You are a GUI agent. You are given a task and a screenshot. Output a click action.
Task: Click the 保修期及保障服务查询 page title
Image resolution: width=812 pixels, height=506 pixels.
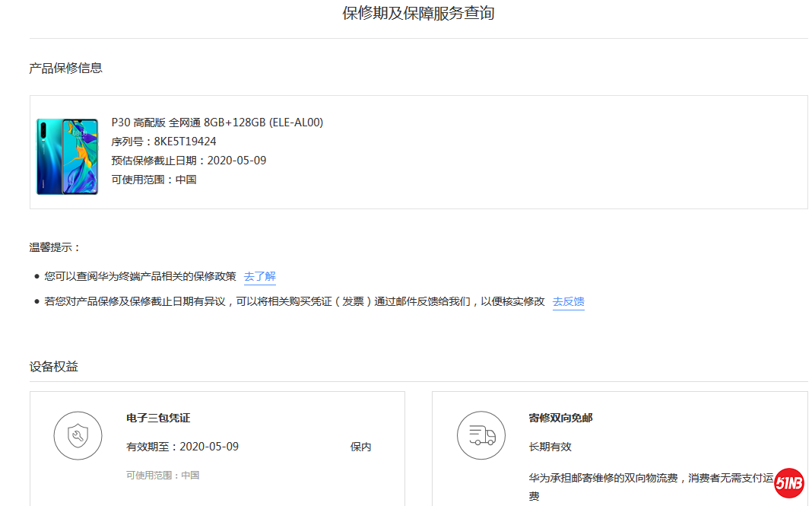click(x=418, y=13)
